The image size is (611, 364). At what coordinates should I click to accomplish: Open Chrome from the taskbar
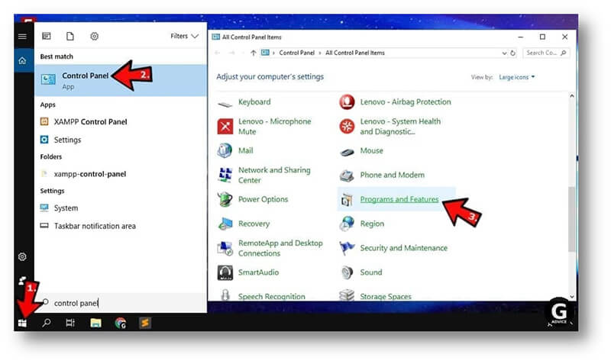(121, 323)
